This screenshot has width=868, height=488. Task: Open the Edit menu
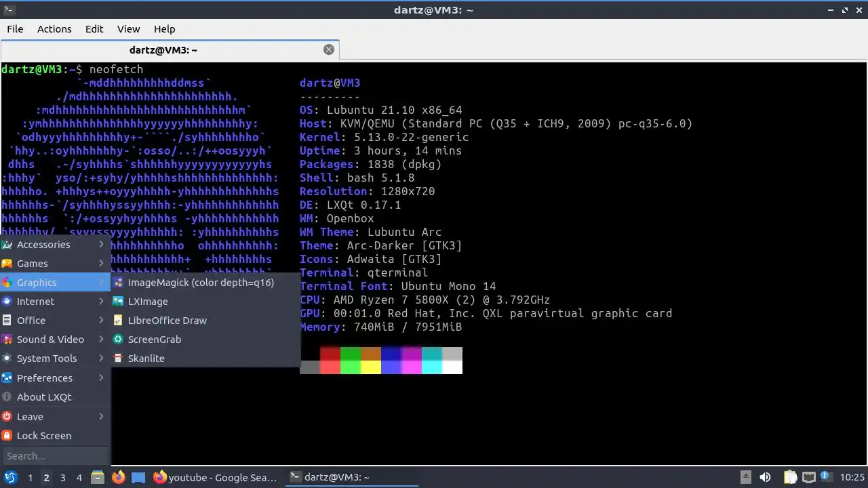94,29
